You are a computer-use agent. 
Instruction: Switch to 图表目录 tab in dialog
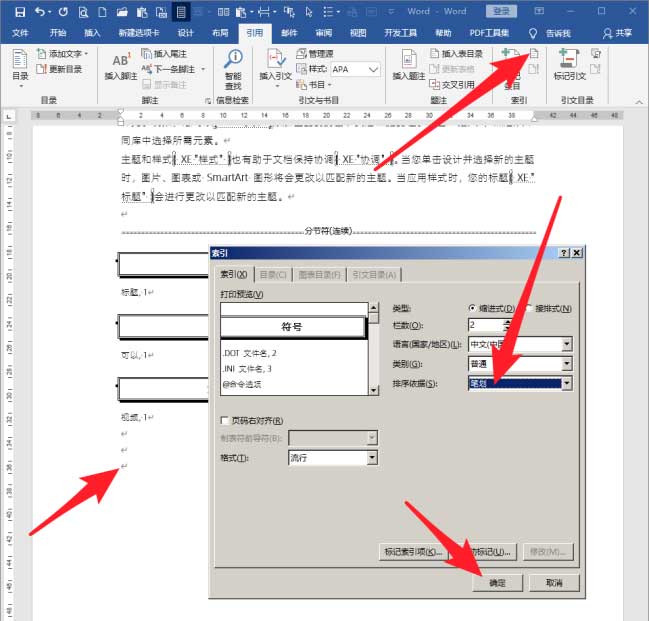319,274
